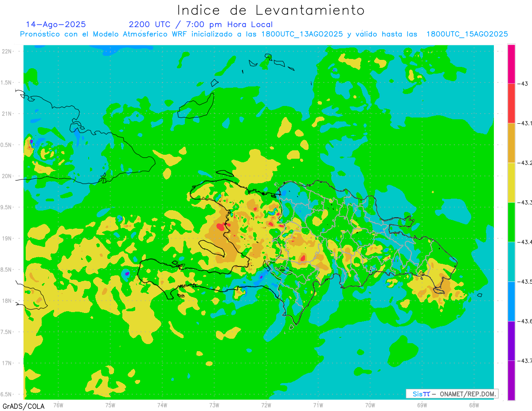Viewport: 532px width, 411px height.
Task: Click the "73W" longitude label
Action: coord(214,405)
